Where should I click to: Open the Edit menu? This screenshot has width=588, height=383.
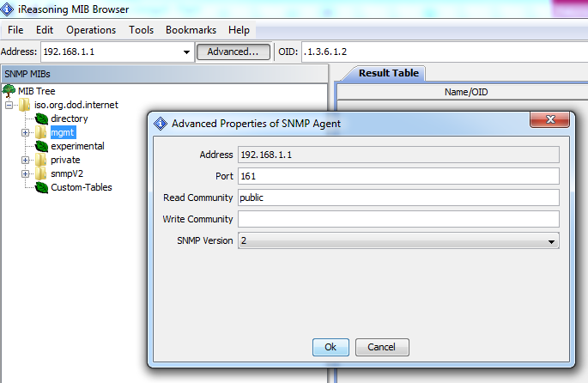pos(45,30)
